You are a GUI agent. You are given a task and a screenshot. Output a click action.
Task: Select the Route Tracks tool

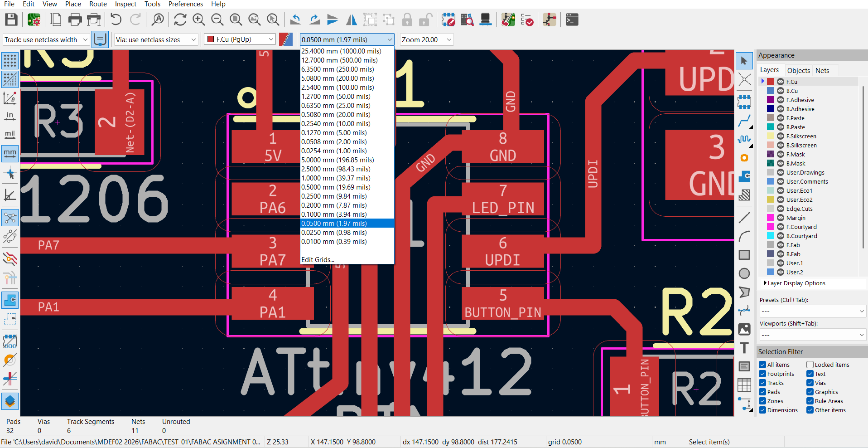tap(744, 121)
